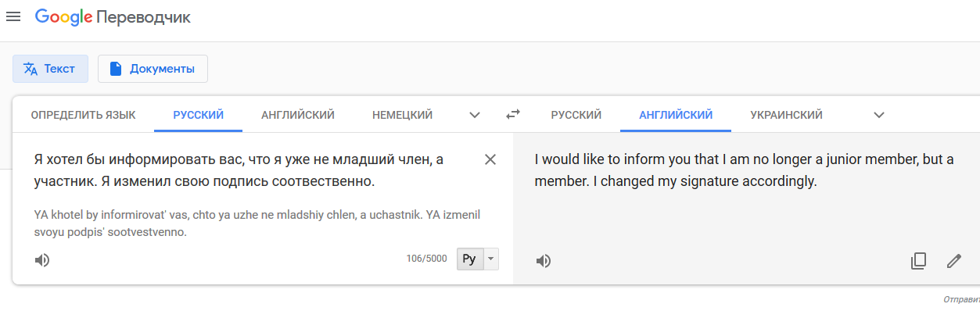The width and height of the screenshot is (980, 318).
Task: Set target language to Украинский
Action: click(x=786, y=115)
